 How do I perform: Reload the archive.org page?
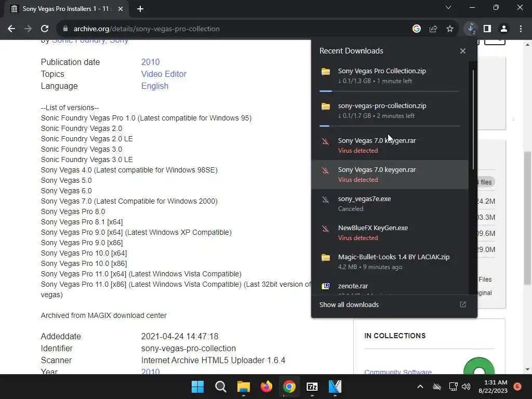(45, 29)
